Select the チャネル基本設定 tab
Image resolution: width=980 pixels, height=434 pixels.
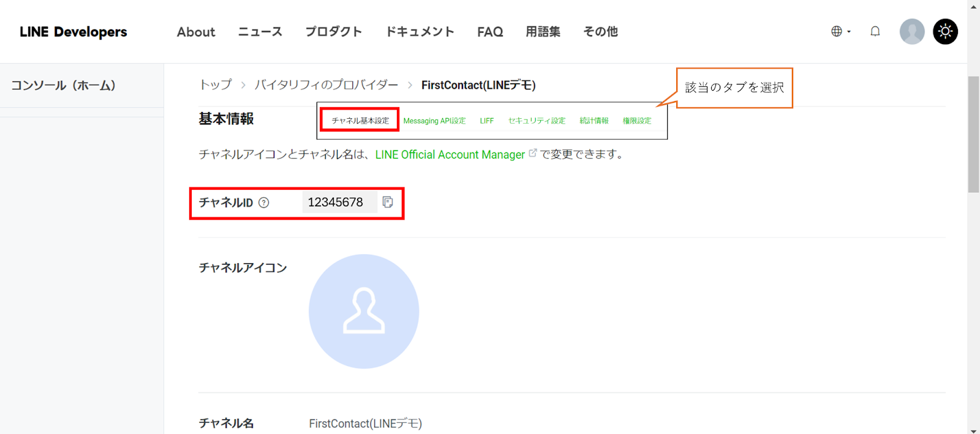click(x=360, y=121)
